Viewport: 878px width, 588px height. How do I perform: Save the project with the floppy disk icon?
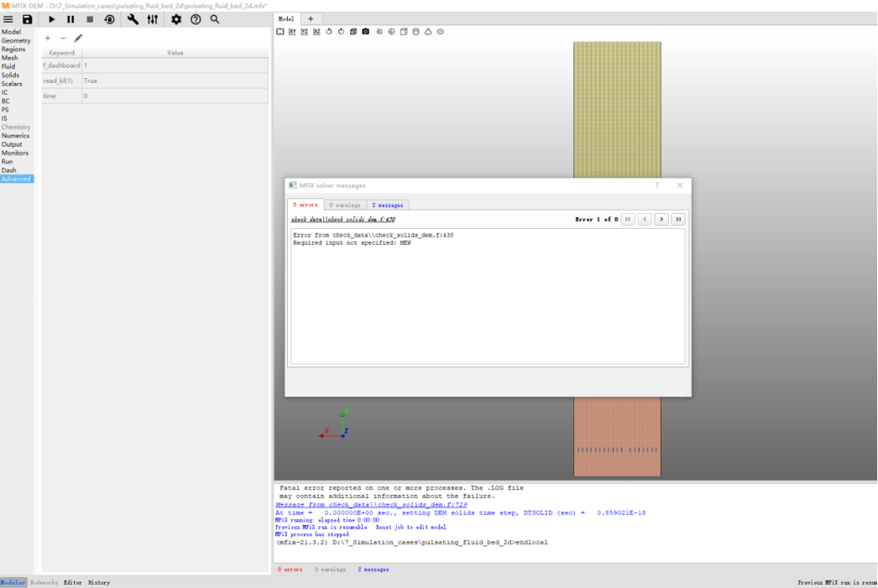tap(27, 19)
